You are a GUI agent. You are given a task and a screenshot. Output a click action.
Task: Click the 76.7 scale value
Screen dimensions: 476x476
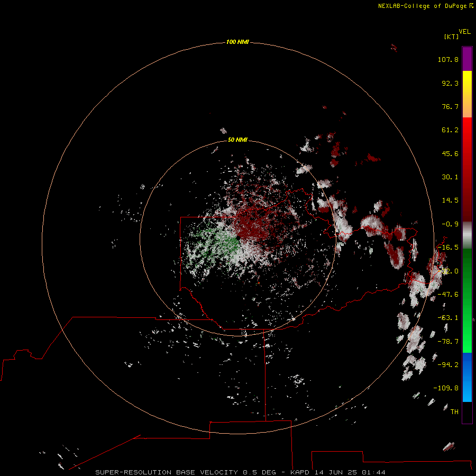click(450, 106)
